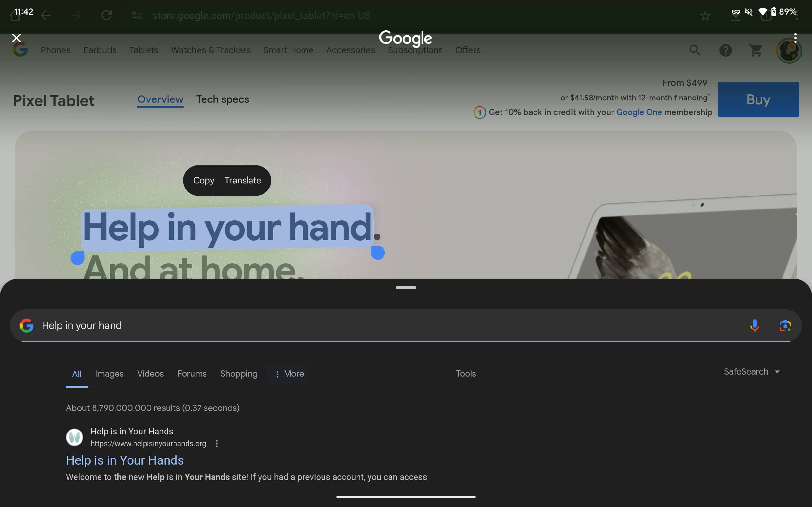This screenshot has height=507, width=812.
Task: Click the Google account profile avatar
Action: tap(789, 50)
